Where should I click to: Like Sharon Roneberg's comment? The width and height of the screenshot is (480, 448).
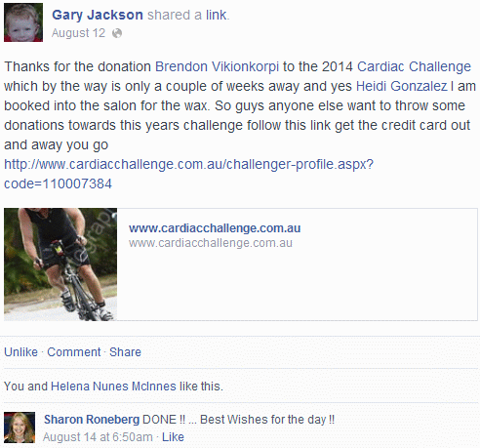[173, 437]
